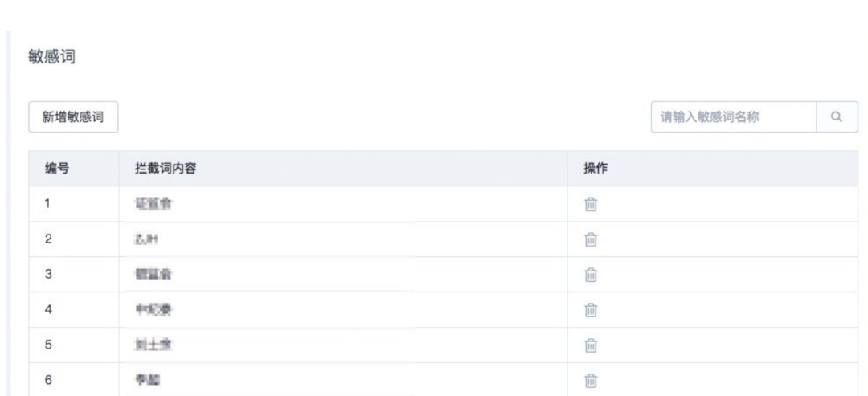Click the 拦截词内容 column header
The height and width of the screenshot is (396, 868).
click(166, 169)
